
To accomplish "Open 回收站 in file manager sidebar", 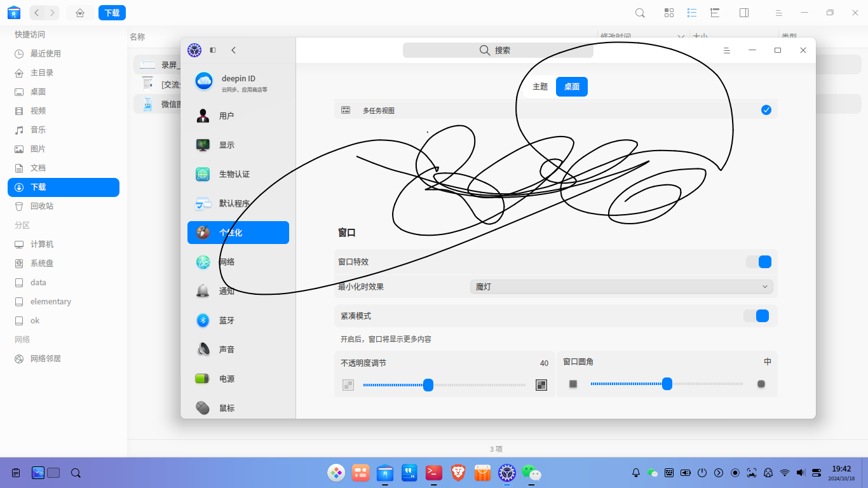I will [64, 206].
